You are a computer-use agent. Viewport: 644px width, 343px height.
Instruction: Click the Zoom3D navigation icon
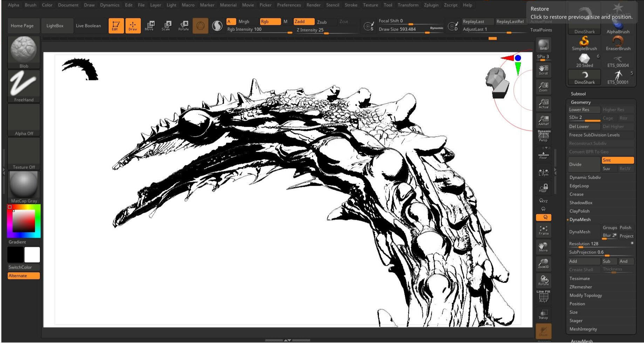543,264
